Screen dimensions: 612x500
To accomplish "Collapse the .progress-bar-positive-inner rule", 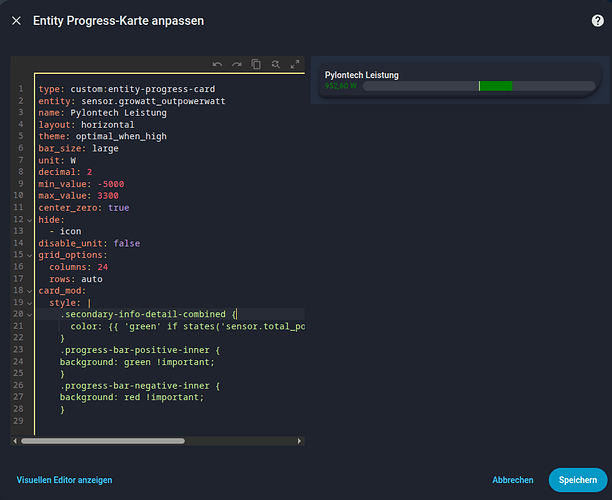I will coord(30,350).
